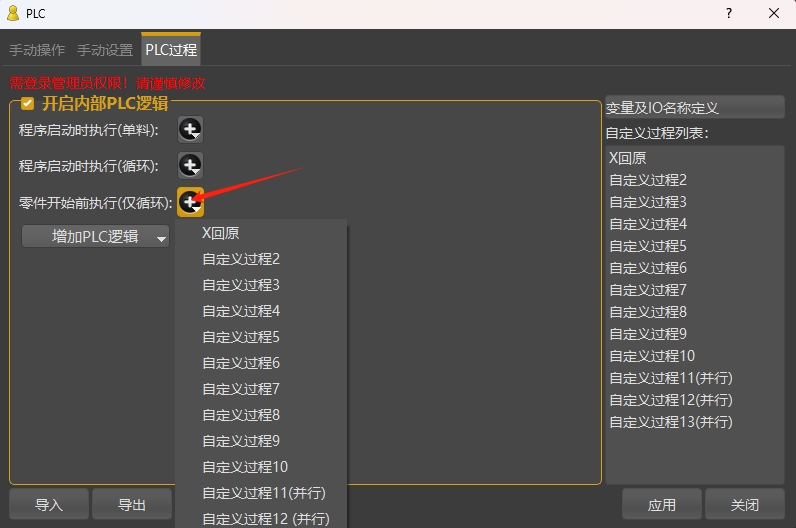
Task: Click the 关闭 button
Action: coord(745,505)
